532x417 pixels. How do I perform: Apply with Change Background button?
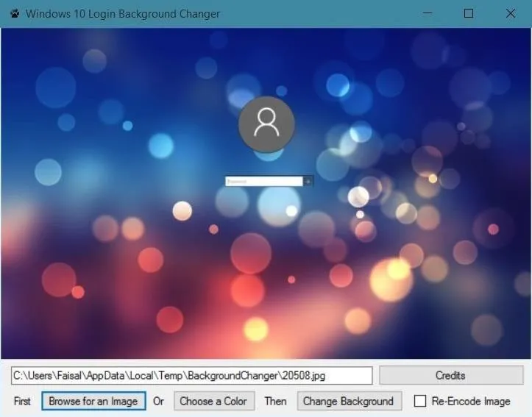tap(349, 401)
